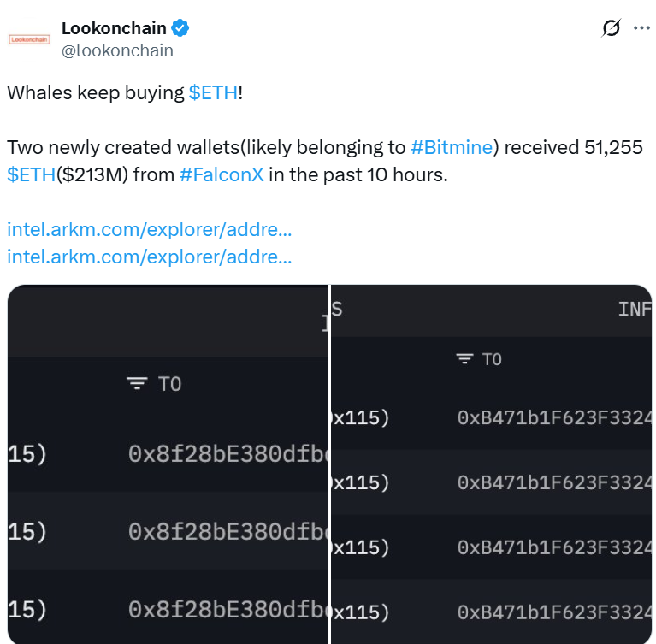Click the blue verified badge
Screen dimensions: 656x644
(x=180, y=28)
